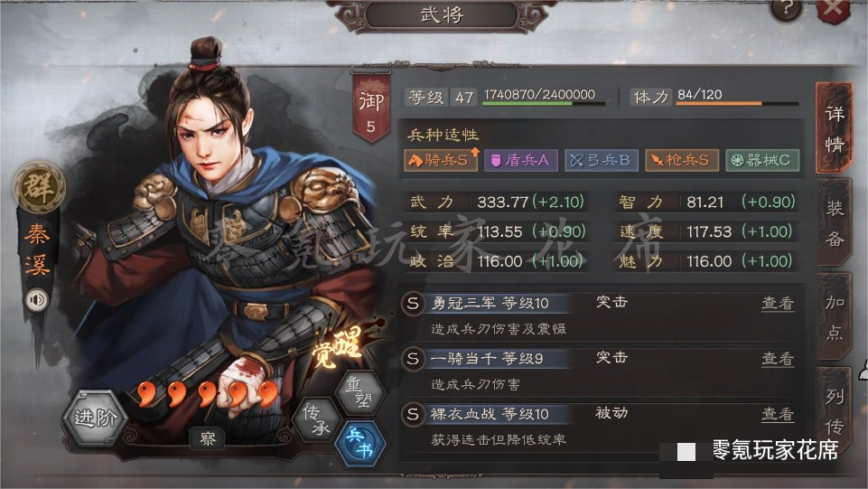Open the help question mark icon
868x489 pixels.
pos(786,9)
